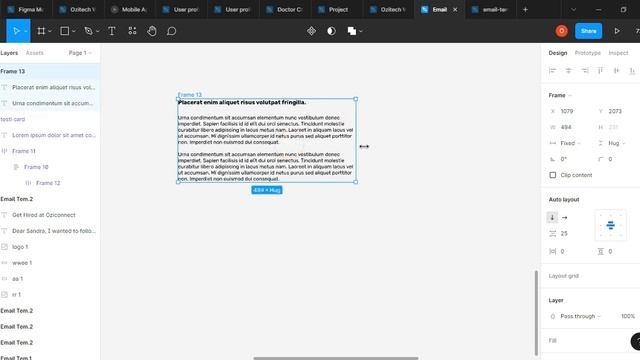The width and height of the screenshot is (640, 360).
Task: Open Boolean operations dropdown arrow
Action: 361,31
